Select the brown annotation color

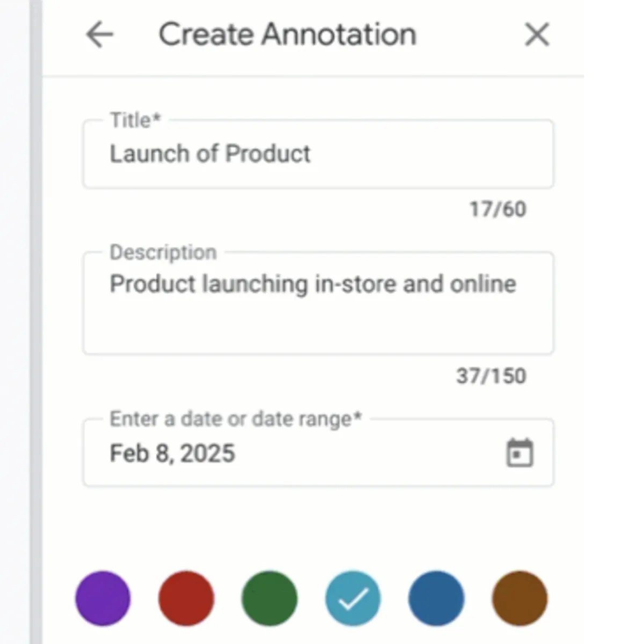(x=519, y=598)
